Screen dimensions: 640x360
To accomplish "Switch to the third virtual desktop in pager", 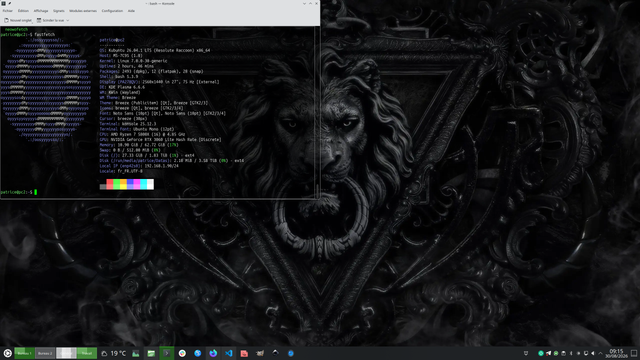I will pyautogui.click(x=66, y=353).
